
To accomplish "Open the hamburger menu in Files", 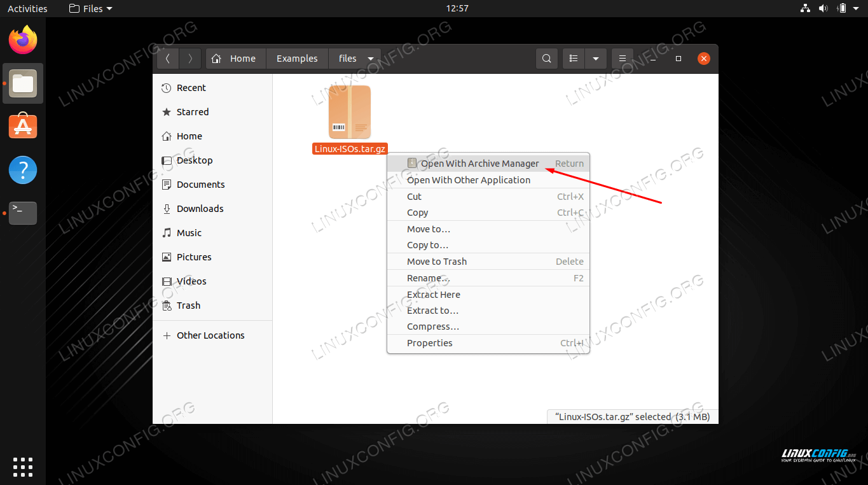I will pos(623,59).
